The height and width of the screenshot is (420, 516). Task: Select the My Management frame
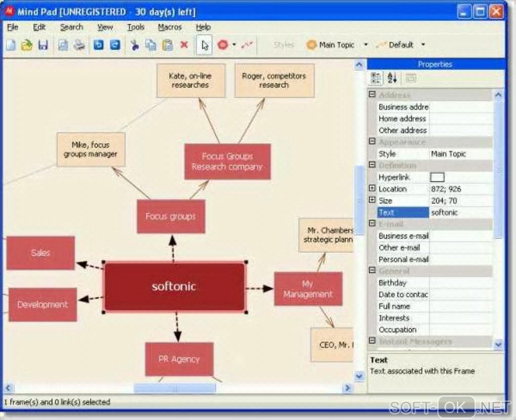pos(308,289)
